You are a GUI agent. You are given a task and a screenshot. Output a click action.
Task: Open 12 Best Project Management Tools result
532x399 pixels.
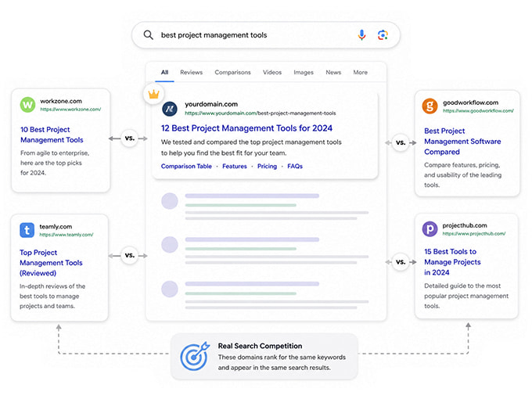246,128
